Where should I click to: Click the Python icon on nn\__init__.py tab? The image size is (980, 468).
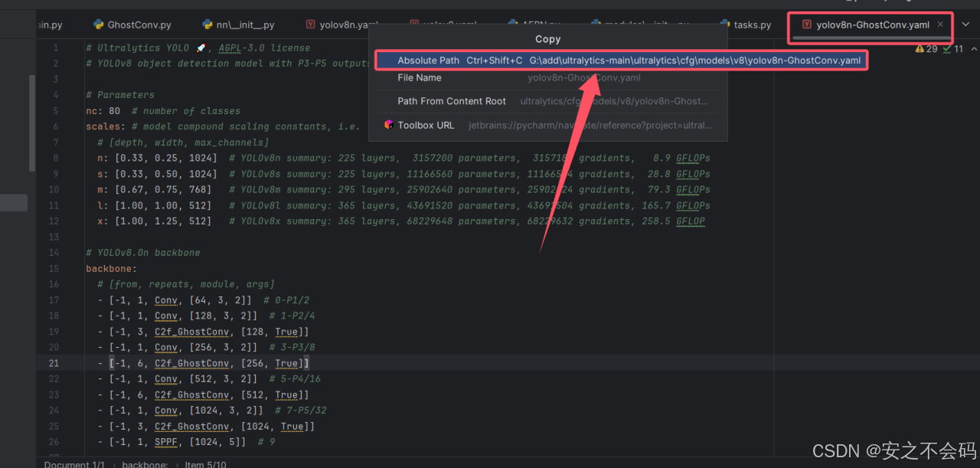(207, 25)
